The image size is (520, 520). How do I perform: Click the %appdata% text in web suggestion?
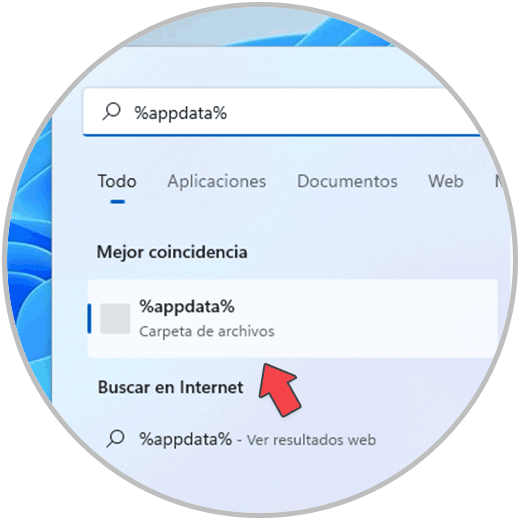tap(185, 439)
